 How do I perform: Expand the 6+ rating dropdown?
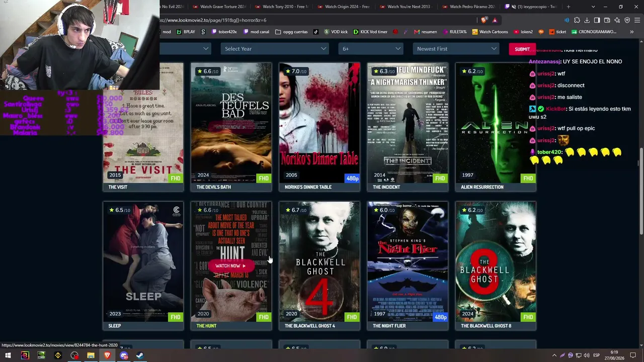[371, 49]
